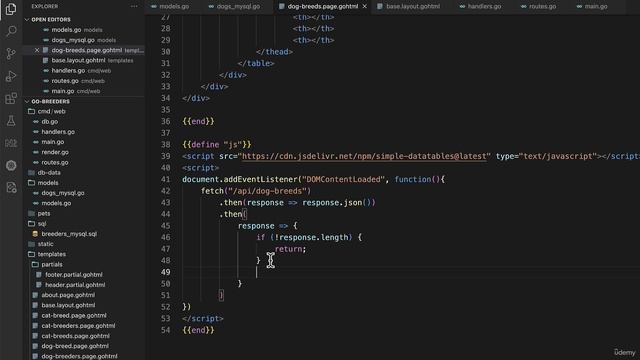The image size is (640, 360).
Task: Click {{define "js"}} on line 38
Action: point(217,144)
